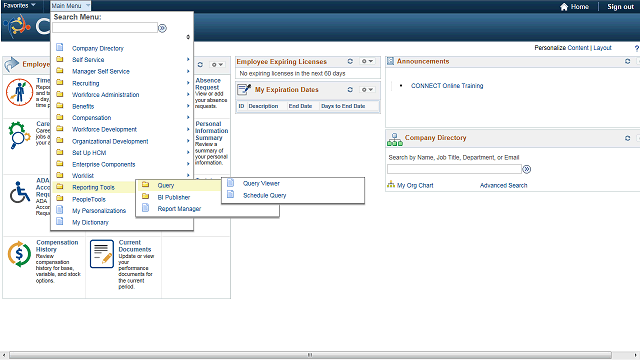Click the Advanced Search link
Viewport: 640px width, 360px height.
[503, 185]
